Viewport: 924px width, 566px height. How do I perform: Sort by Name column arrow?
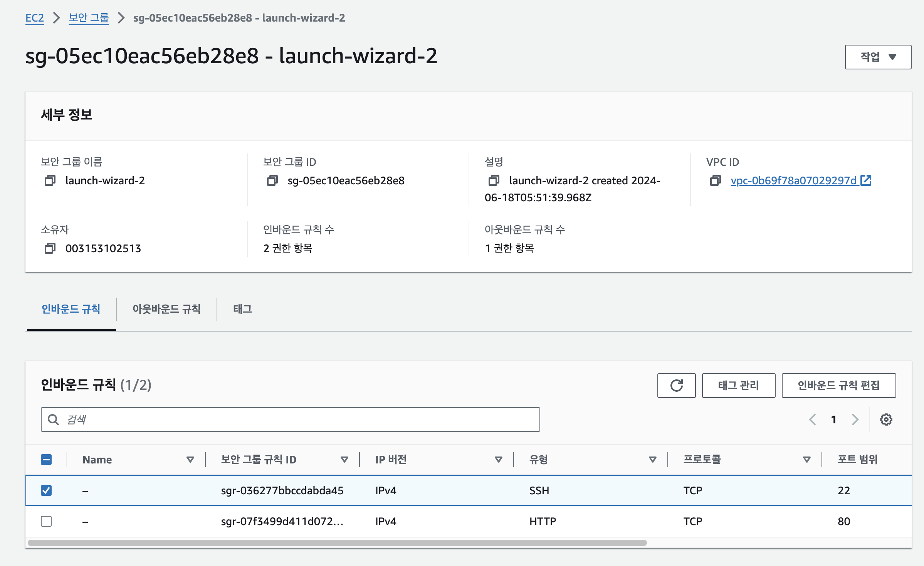(190, 460)
